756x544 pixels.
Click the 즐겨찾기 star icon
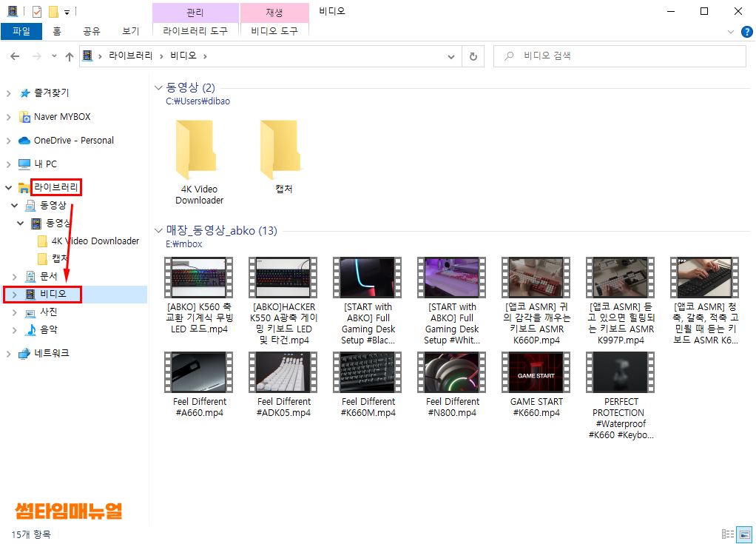(x=24, y=93)
